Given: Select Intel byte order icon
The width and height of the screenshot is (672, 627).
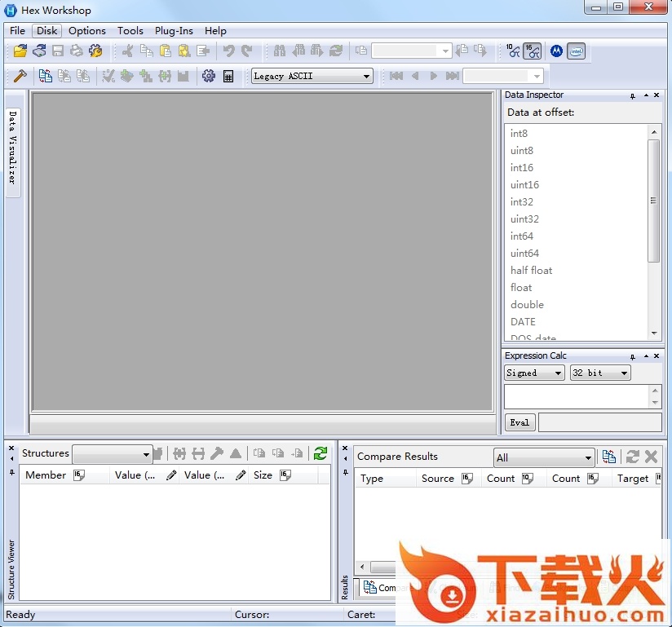Looking at the screenshot, I should click(576, 51).
